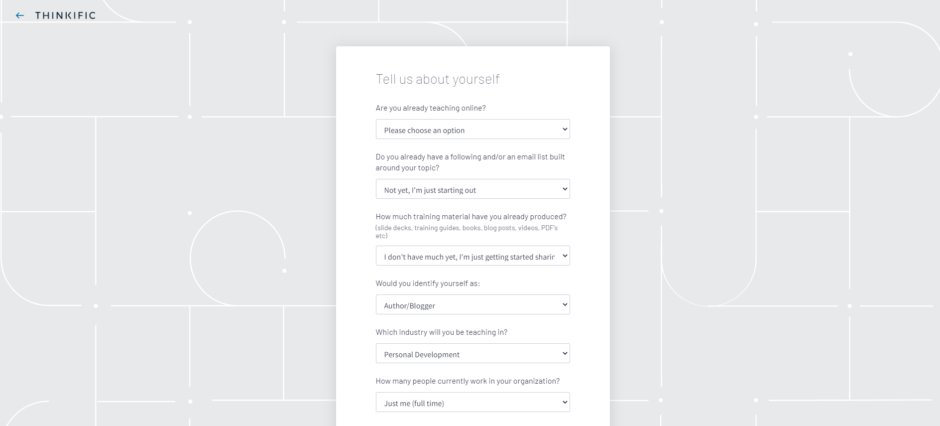Click chevron arrow of organization size select
Screen dimensions: 940x426
(564, 403)
